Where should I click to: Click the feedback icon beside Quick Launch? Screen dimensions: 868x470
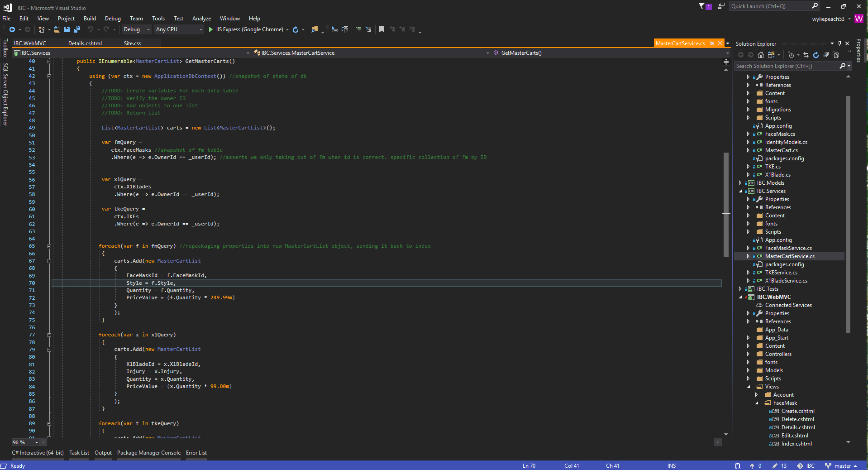[x=721, y=6]
